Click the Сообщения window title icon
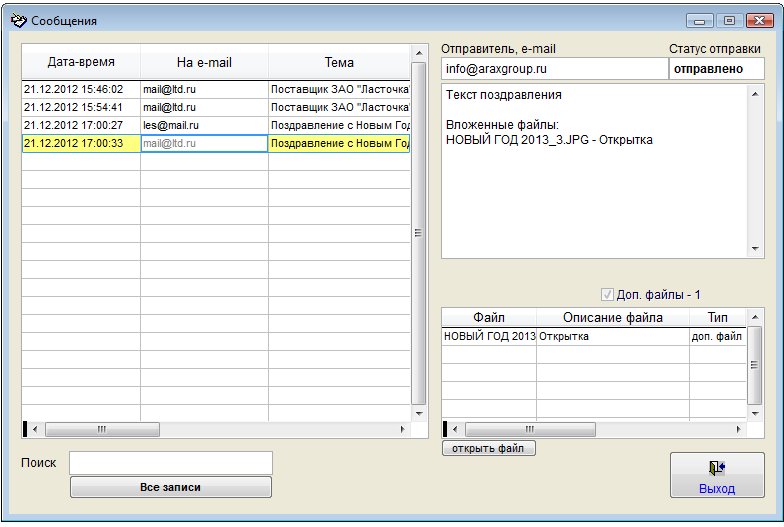The image size is (784, 527). [18, 20]
